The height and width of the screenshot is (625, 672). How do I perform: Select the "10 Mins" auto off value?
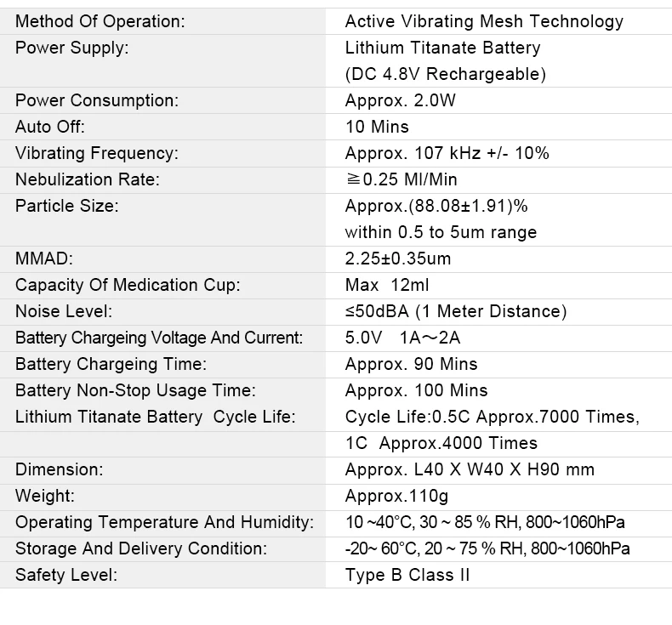[377, 127]
